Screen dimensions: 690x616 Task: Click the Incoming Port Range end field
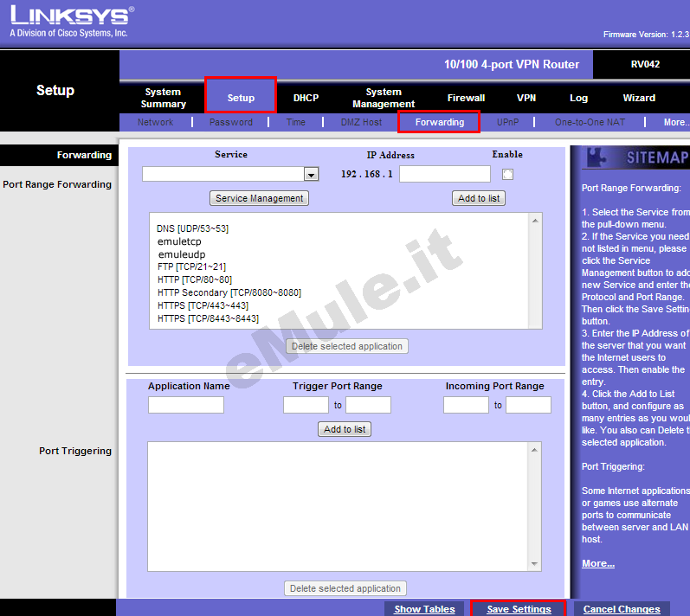[x=528, y=405]
